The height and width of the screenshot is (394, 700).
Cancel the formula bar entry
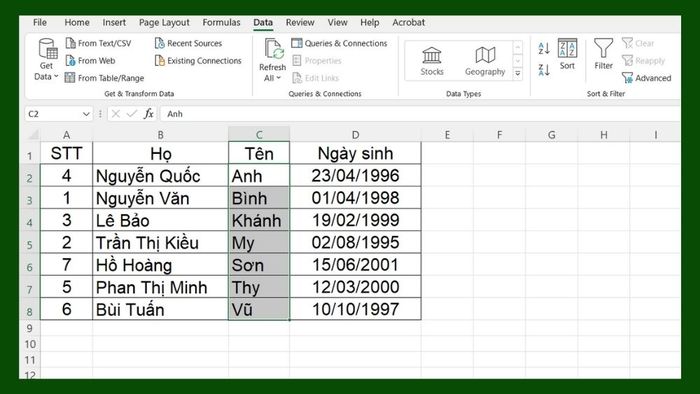point(116,114)
